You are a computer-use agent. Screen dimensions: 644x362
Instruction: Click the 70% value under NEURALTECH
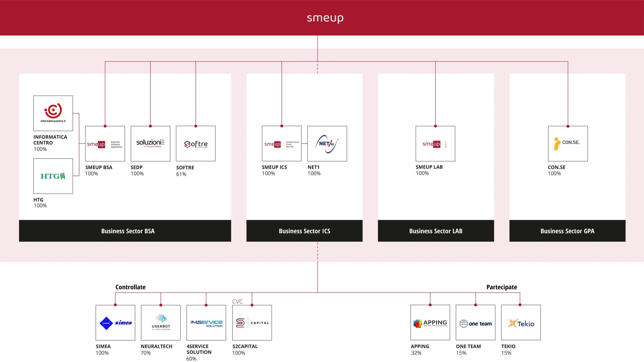coord(146,353)
